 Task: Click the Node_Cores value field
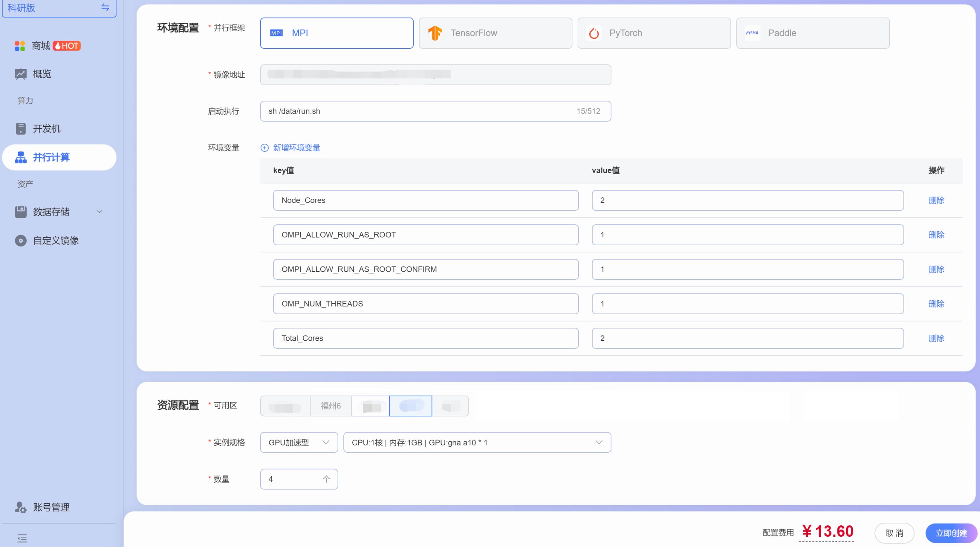(748, 200)
